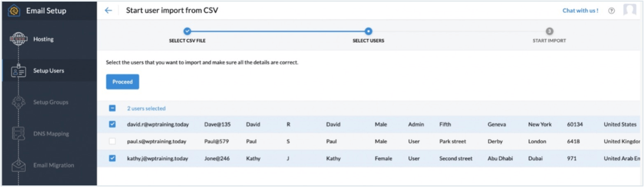Screen dimensions: 644x187
Task: Uncheck kathy.j@wptraining.today user checkbox
Action: pyautogui.click(x=112, y=158)
